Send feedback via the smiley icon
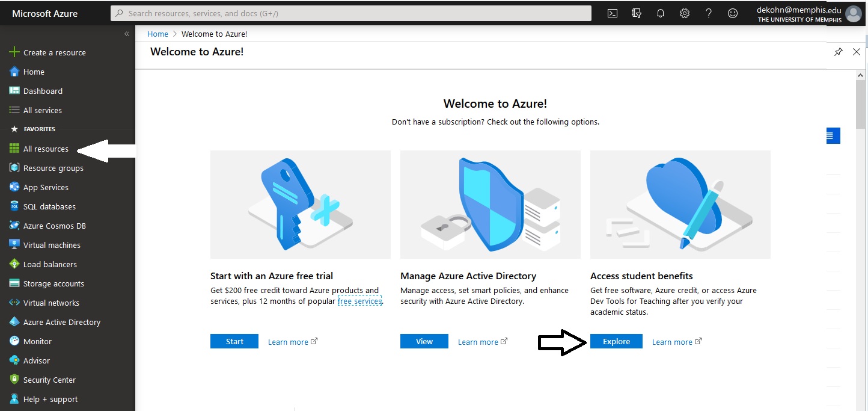Screen dimensions: 868x411 [733, 13]
